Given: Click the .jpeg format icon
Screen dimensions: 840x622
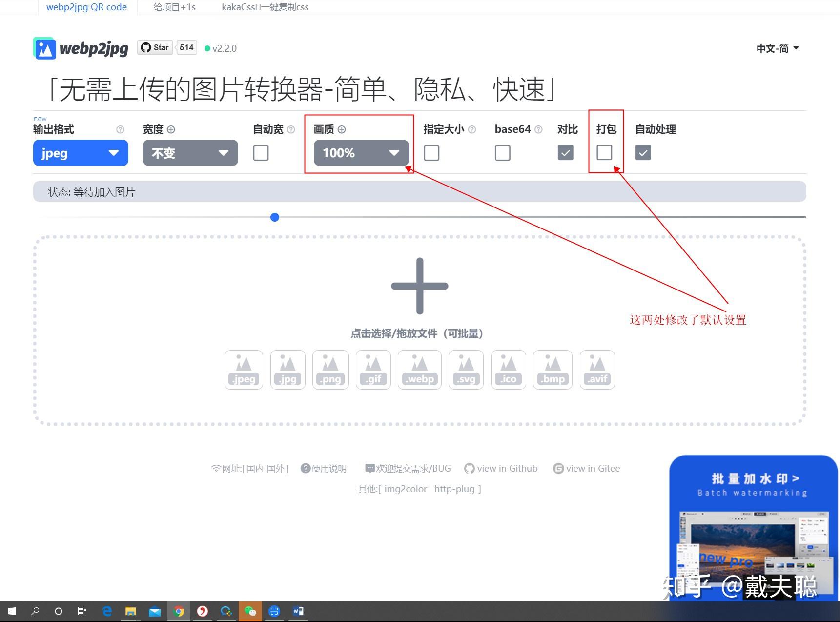Looking at the screenshot, I should coord(244,370).
